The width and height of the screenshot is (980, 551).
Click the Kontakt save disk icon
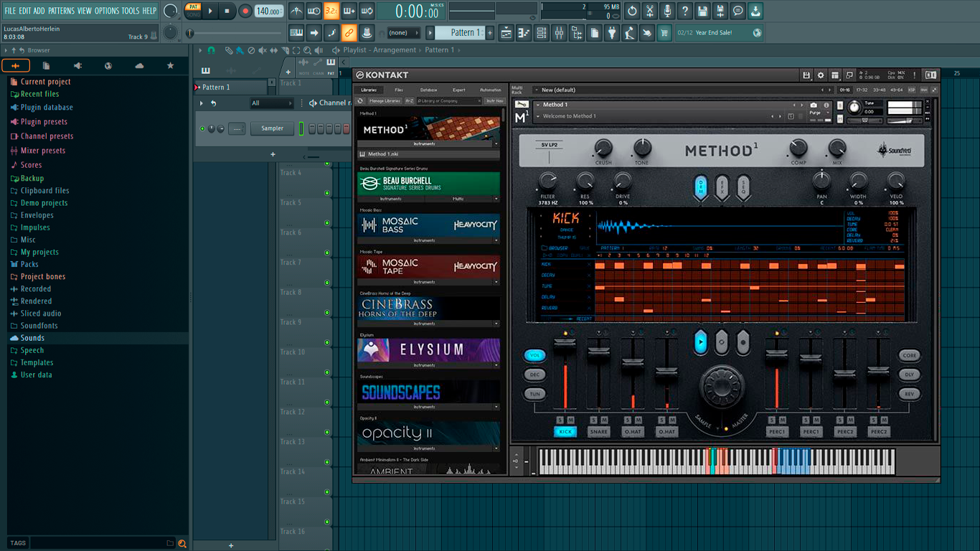(806, 75)
